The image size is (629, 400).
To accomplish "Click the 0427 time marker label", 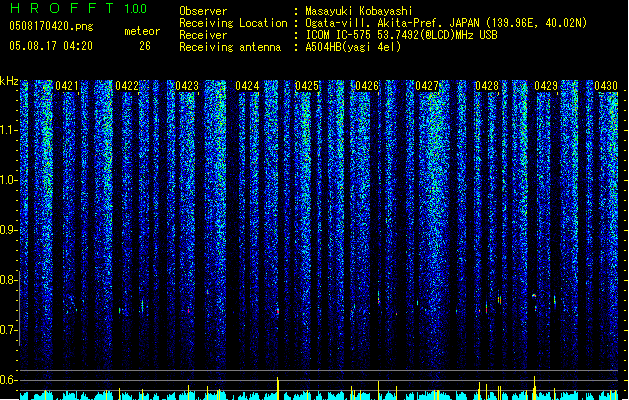I will click(427, 86).
